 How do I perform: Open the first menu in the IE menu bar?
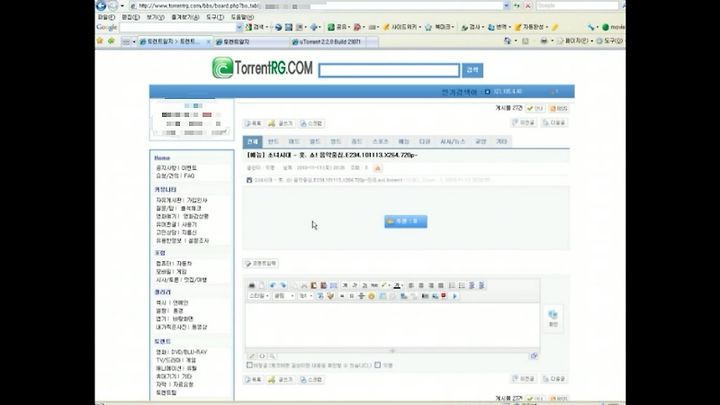(x=106, y=17)
